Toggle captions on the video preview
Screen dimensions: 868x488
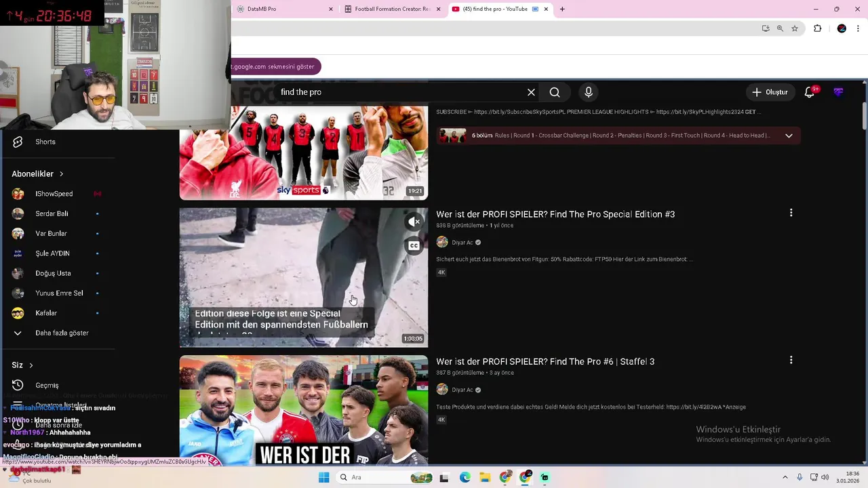tap(414, 245)
